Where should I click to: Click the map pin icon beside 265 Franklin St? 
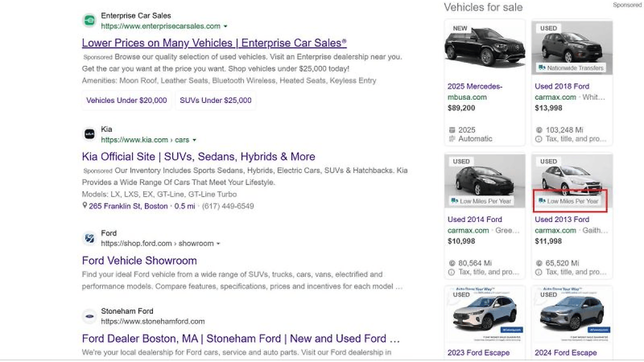[85, 206]
